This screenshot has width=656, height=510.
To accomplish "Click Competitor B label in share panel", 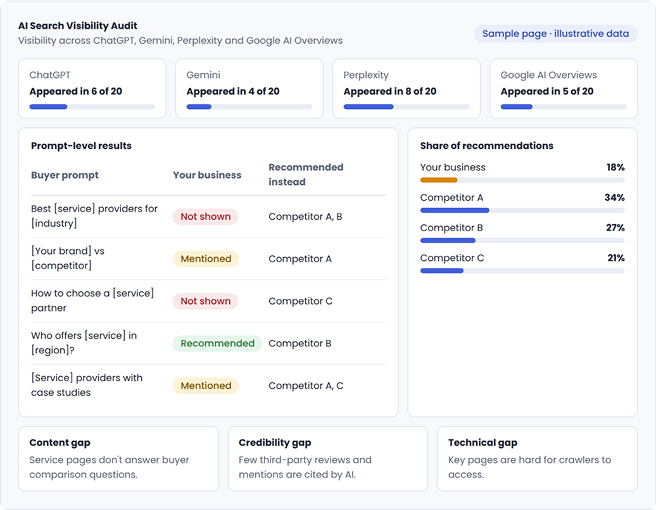I will (x=451, y=228).
